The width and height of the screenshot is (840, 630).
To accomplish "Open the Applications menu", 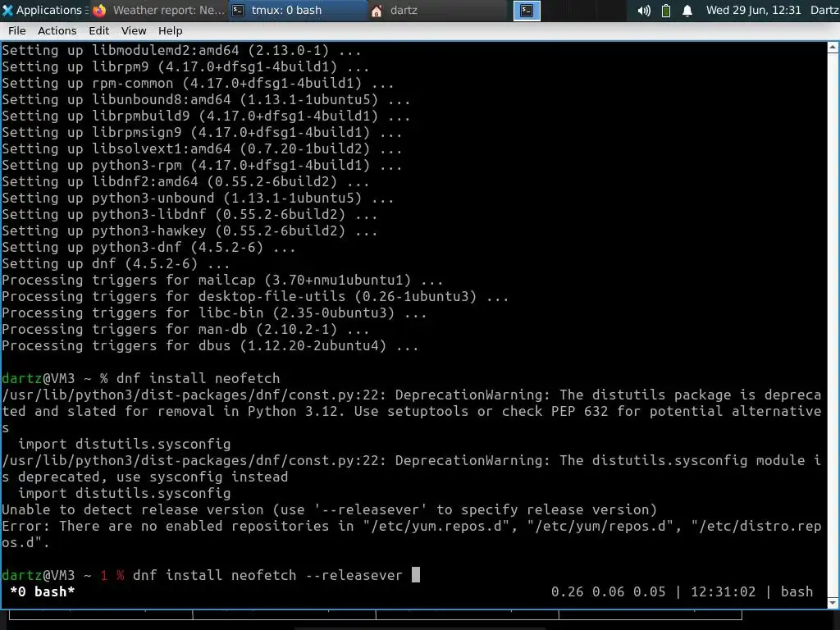I will (44, 10).
